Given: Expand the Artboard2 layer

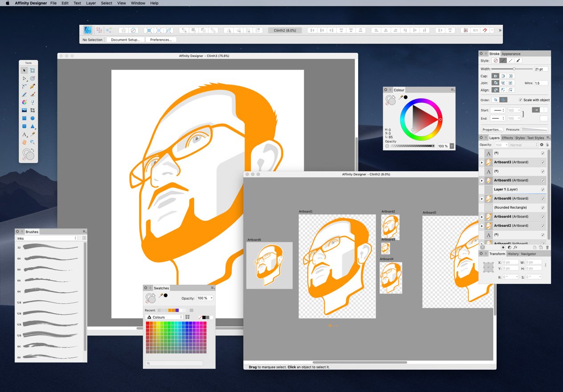Looking at the screenshot, I should point(481,226).
